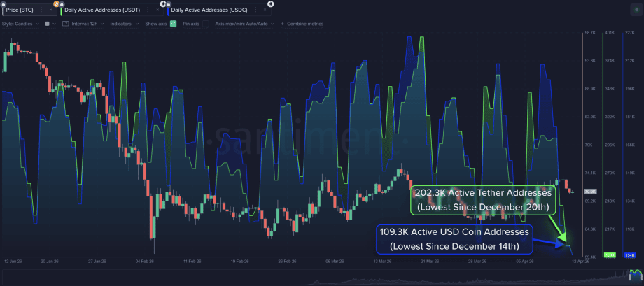Remove the Daily Active Addresses (USDT) metric

(156, 10)
